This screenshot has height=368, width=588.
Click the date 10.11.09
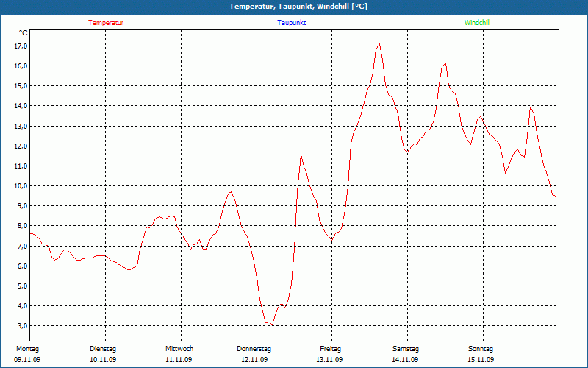click(103, 360)
